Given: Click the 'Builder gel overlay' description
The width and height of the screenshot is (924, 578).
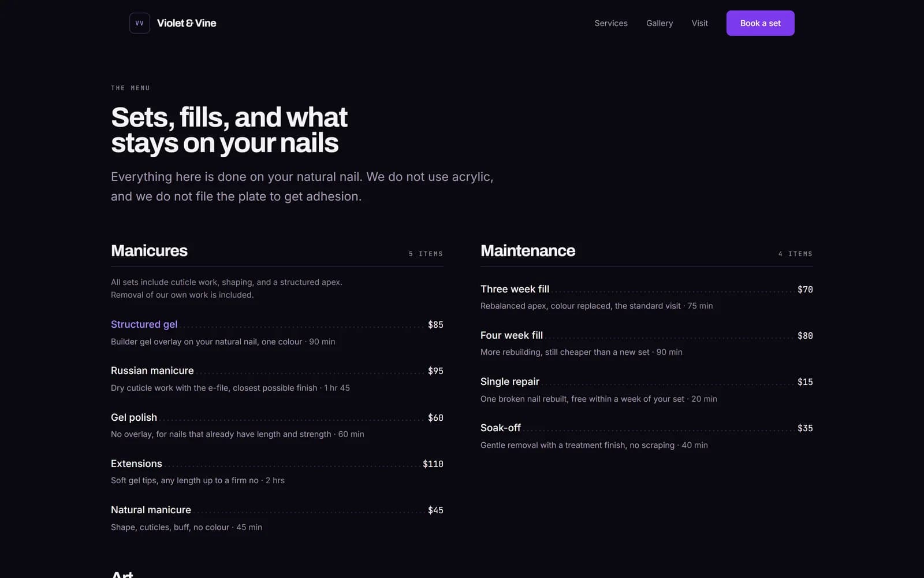Looking at the screenshot, I should (x=223, y=342).
